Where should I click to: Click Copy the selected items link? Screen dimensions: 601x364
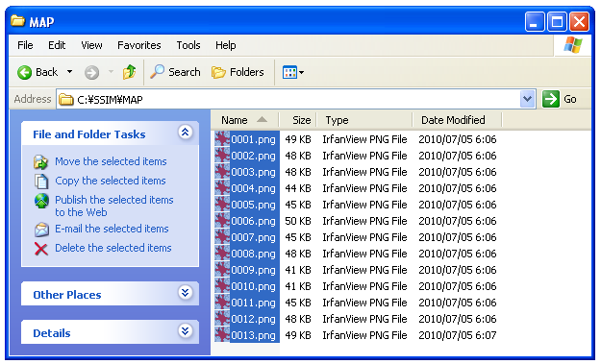(x=111, y=181)
